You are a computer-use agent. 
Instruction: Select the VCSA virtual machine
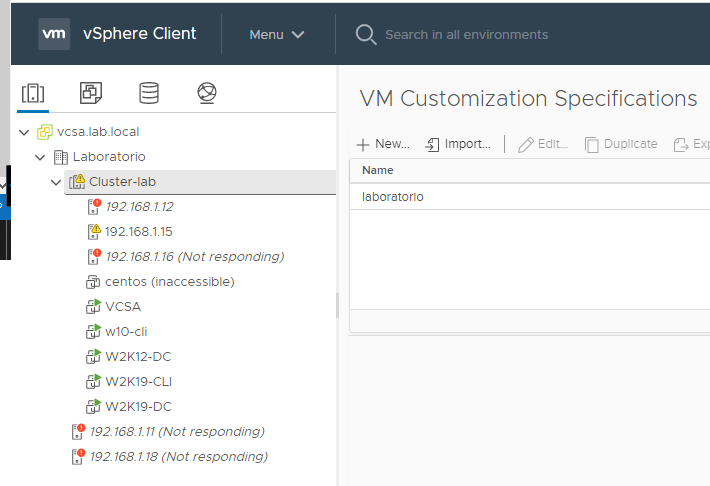tap(123, 307)
